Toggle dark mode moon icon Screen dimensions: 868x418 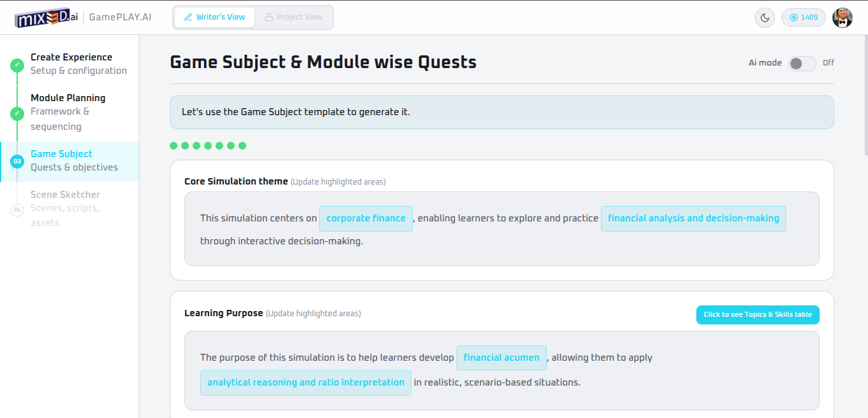coord(764,18)
